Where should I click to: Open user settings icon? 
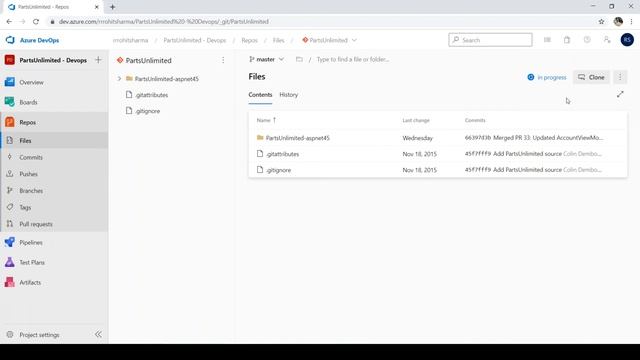(x=607, y=40)
